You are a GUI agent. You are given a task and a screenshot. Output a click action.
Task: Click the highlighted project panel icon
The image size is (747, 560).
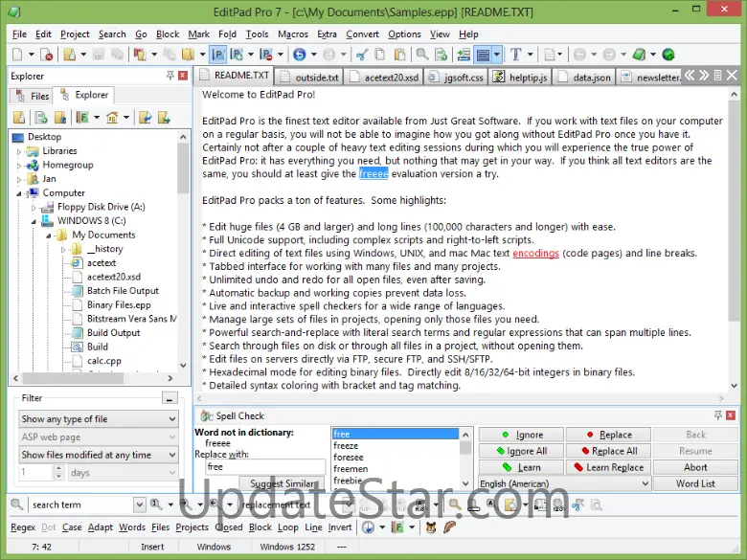pyautogui.click(x=217, y=55)
